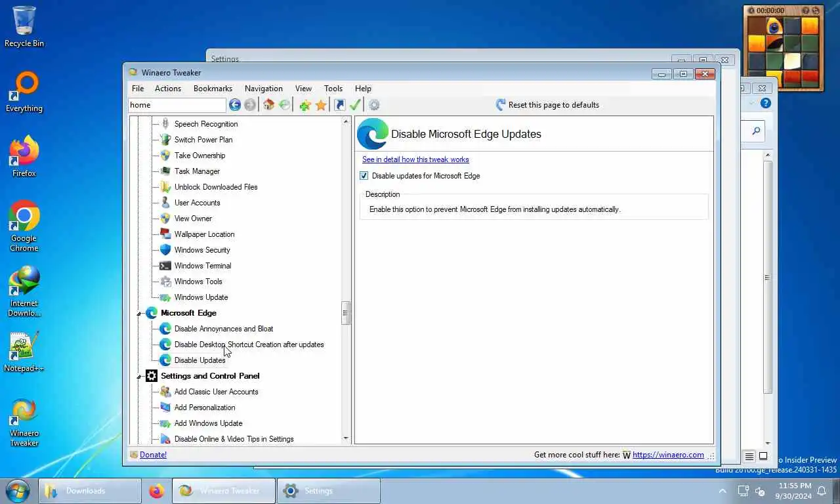Select View Owner tree item

coord(193,219)
